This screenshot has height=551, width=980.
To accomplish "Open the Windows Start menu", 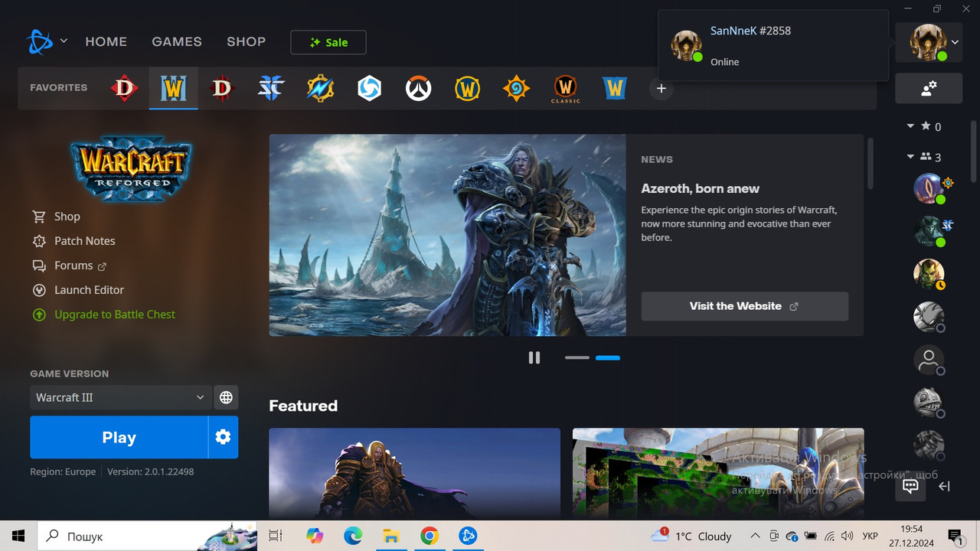I will point(18,536).
